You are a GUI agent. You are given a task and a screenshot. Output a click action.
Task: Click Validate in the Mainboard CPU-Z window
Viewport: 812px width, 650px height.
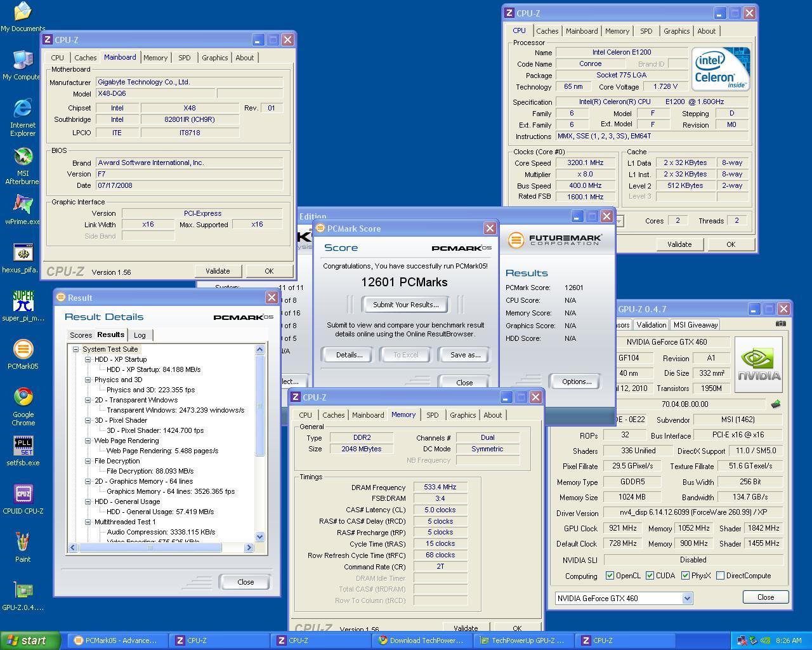click(218, 271)
